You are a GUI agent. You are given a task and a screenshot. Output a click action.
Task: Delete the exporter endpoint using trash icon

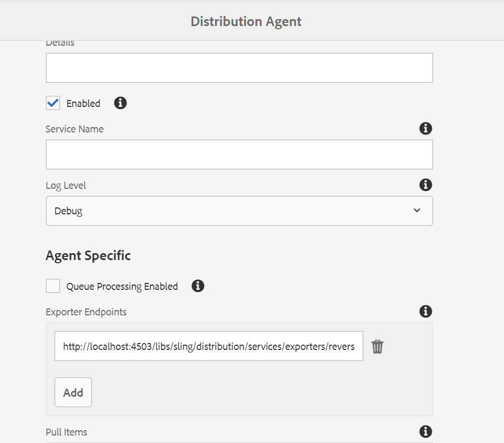click(x=378, y=346)
